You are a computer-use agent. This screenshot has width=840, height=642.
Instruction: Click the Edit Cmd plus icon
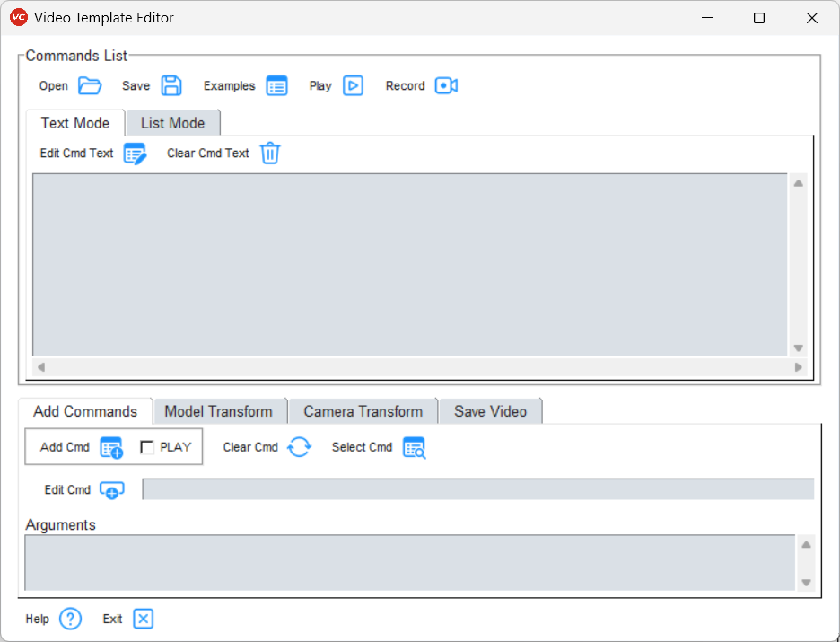111,489
